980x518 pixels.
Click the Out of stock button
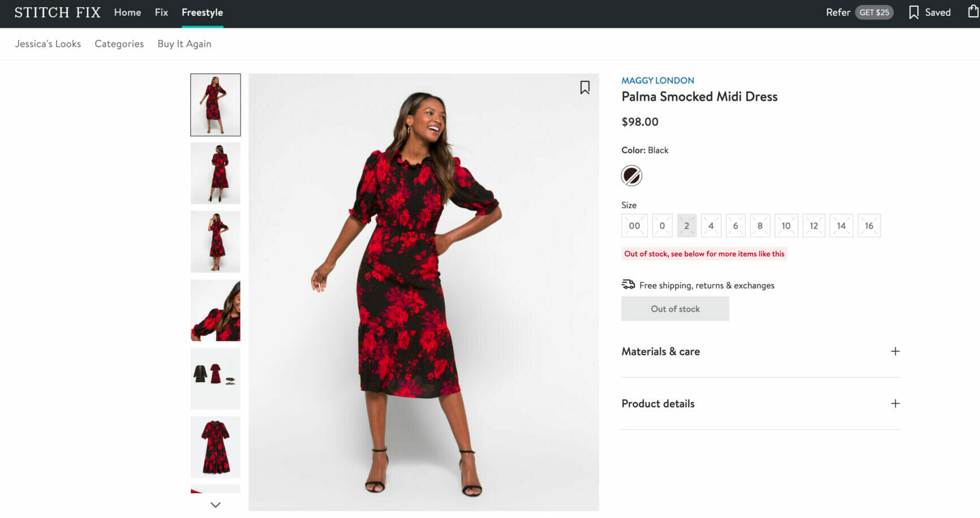[675, 309]
